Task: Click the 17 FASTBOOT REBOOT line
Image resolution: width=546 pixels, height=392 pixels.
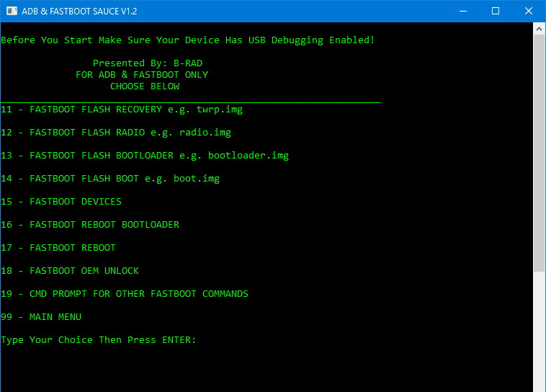Action: [x=58, y=247]
